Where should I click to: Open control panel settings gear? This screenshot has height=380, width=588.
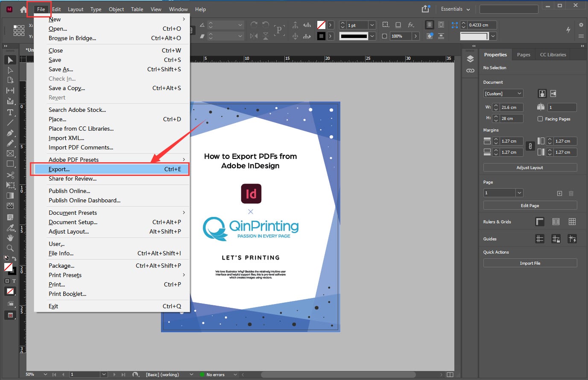click(x=581, y=25)
